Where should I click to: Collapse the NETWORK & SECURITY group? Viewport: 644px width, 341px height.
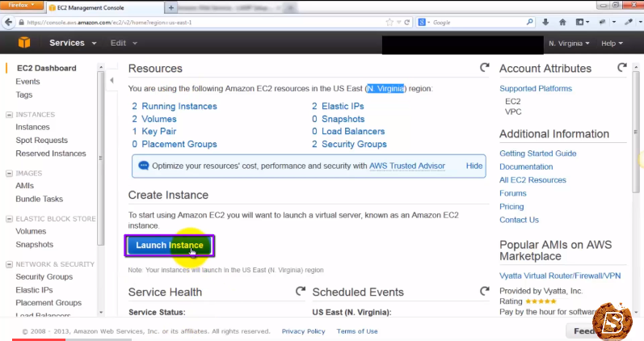[x=9, y=264]
